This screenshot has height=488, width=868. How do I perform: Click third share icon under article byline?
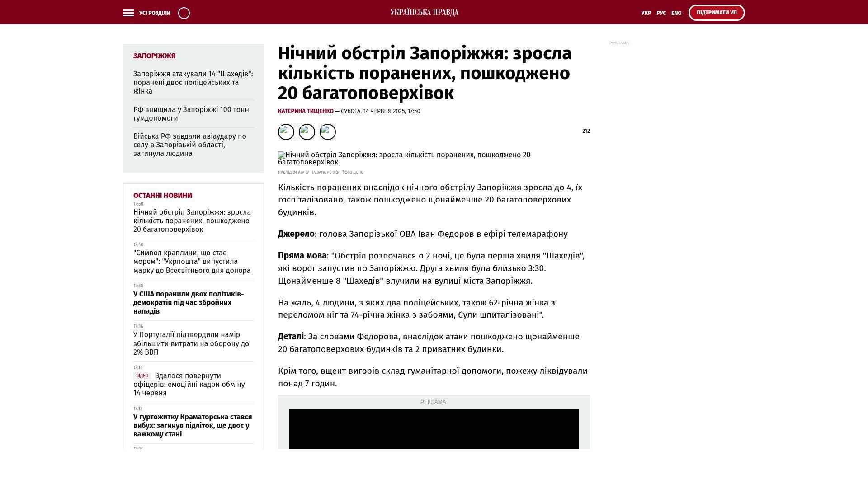328,132
